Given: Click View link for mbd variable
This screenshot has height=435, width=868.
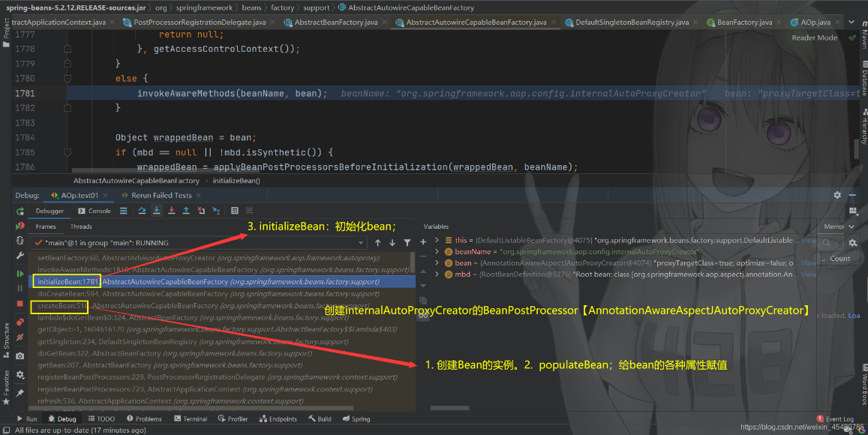Looking at the screenshot, I should pos(808,274).
